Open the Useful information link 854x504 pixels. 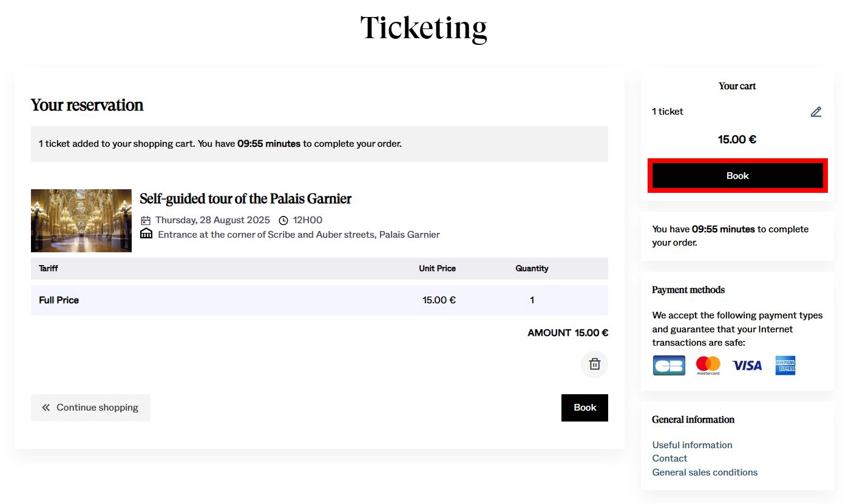[x=692, y=445]
